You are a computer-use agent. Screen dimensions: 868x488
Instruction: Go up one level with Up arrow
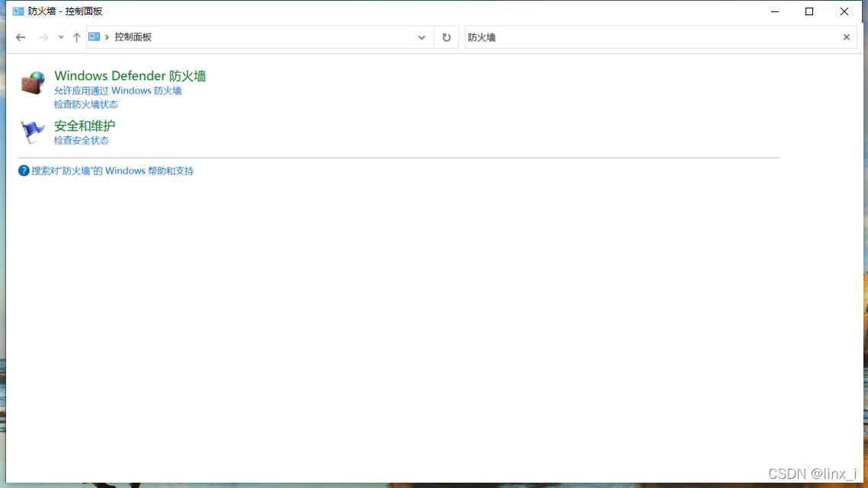tap(76, 37)
